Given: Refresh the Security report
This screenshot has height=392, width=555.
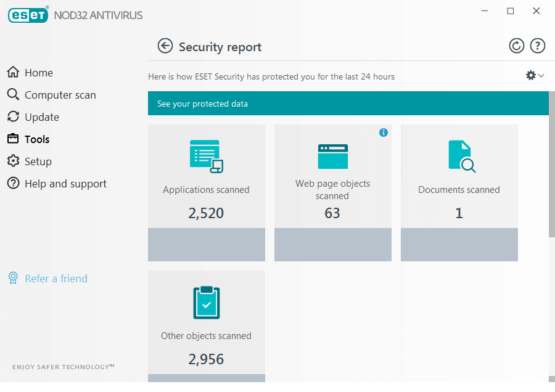Looking at the screenshot, I should [x=517, y=46].
